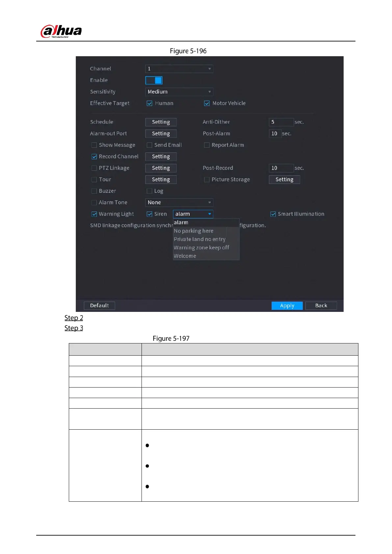The image size is (392, 554).
Task: Click the Post-Alarm seconds field
Action: pyautogui.click(x=275, y=134)
